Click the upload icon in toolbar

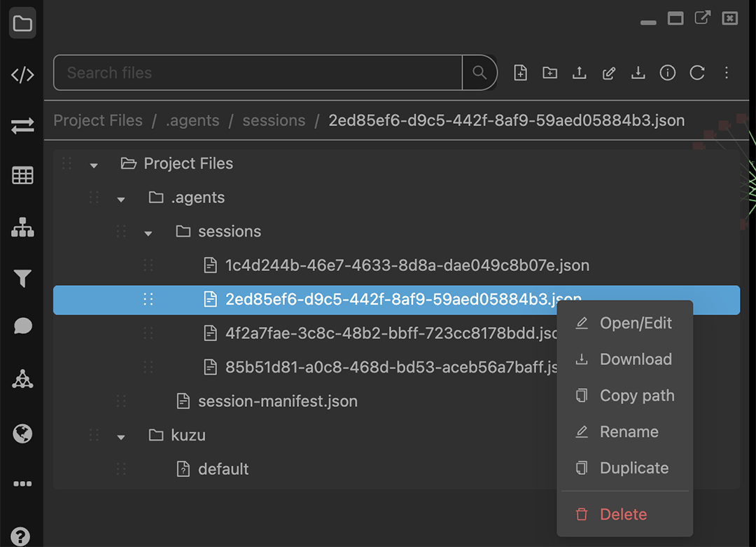click(x=579, y=73)
